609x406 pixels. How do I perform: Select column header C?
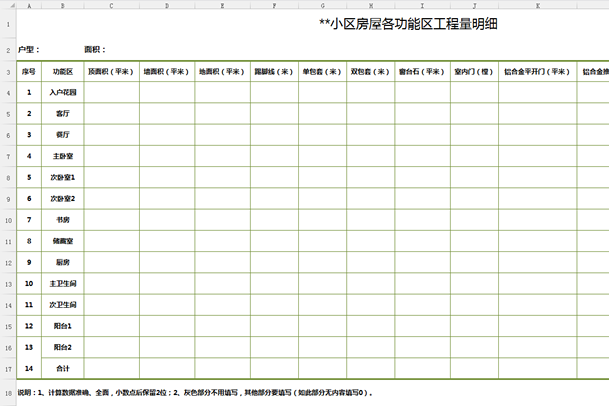(x=111, y=5)
